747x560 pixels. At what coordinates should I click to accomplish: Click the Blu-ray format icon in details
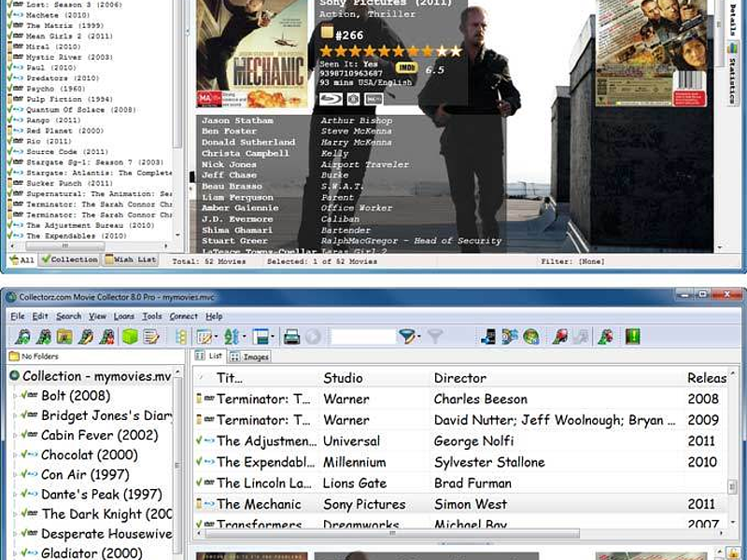point(331,99)
